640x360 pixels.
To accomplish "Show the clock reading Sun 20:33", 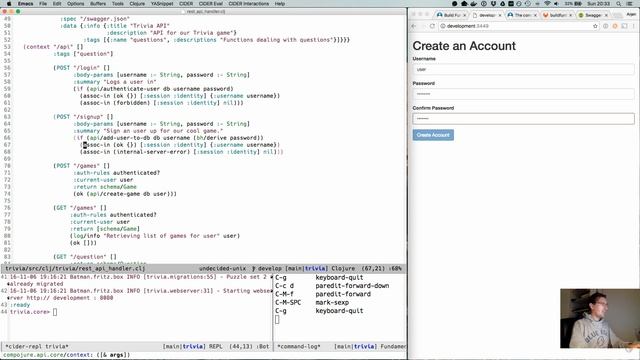I will pos(598,4).
